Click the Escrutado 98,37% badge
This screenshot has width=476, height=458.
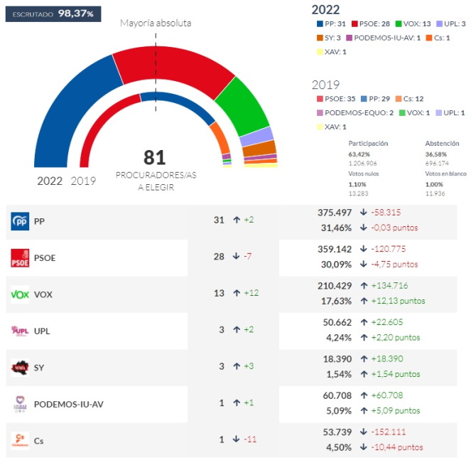pyautogui.click(x=53, y=14)
